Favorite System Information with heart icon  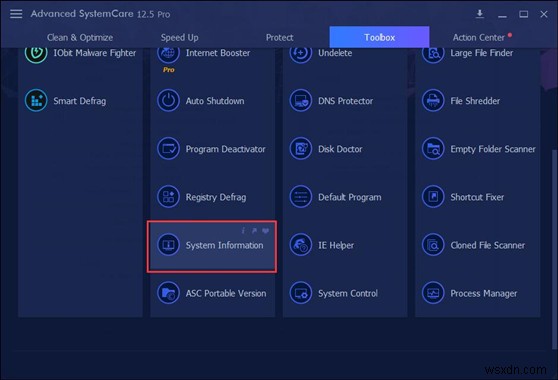[265, 231]
